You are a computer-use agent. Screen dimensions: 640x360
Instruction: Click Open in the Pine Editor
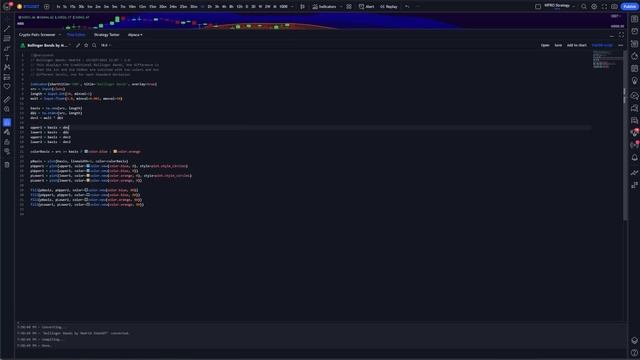(545, 45)
